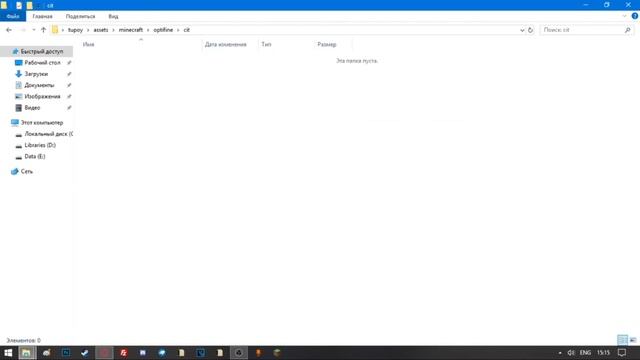Screen dimensions: 640x360
Task: Switch ENG input language indicator
Action: tap(585, 353)
